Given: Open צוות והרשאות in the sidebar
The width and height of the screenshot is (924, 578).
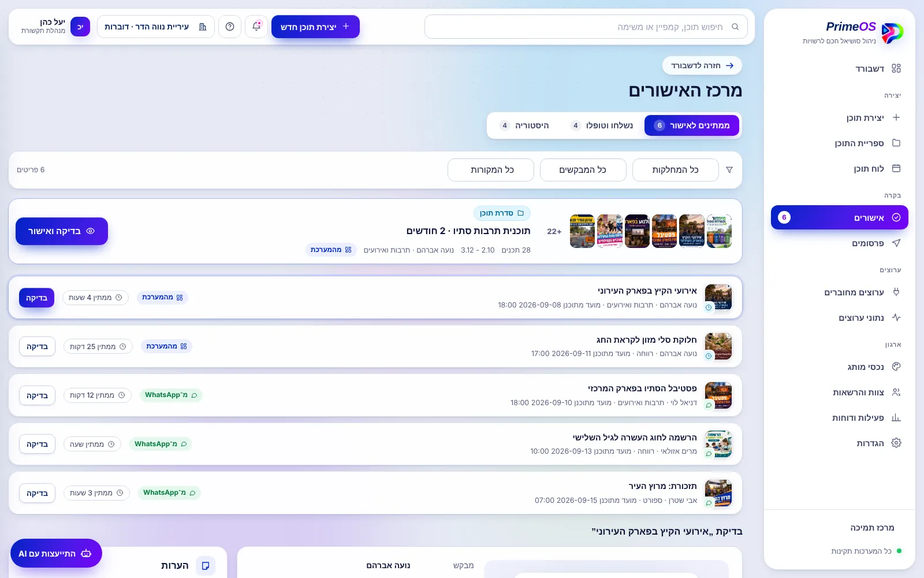Looking at the screenshot, I should coord(840,392).
